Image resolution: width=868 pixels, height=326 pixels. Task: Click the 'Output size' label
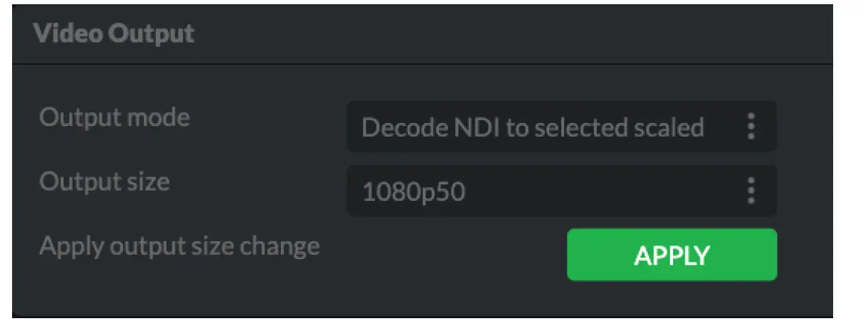coord(105,182)
